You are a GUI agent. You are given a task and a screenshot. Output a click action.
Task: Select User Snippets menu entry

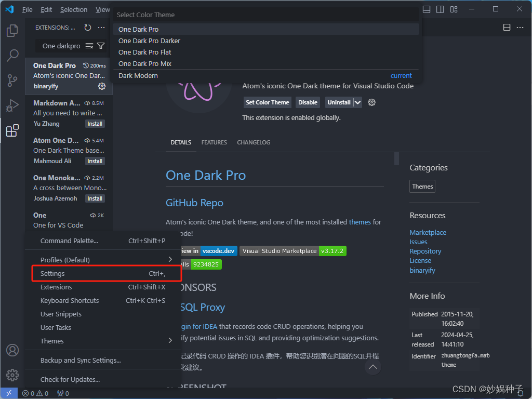coord(102,314)
